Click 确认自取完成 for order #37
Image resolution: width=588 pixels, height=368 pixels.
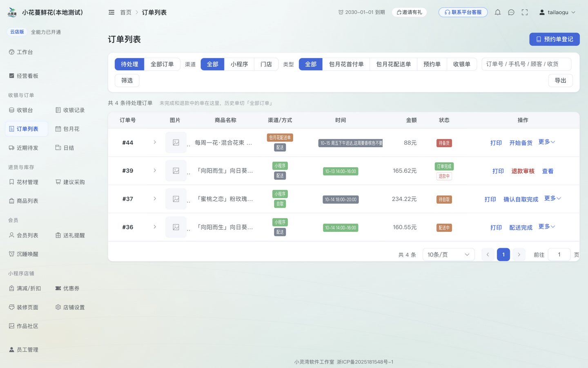pyautogui.click(x=521, y=199)
